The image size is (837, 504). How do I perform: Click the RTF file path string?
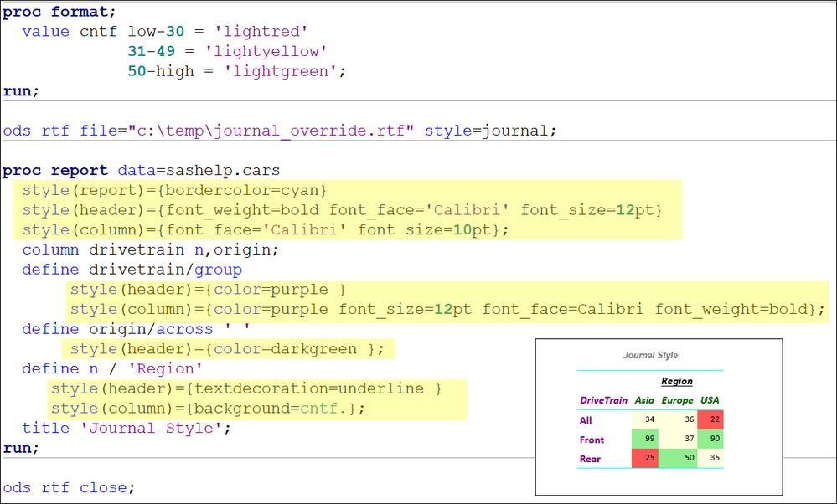[x=271, y=131]
